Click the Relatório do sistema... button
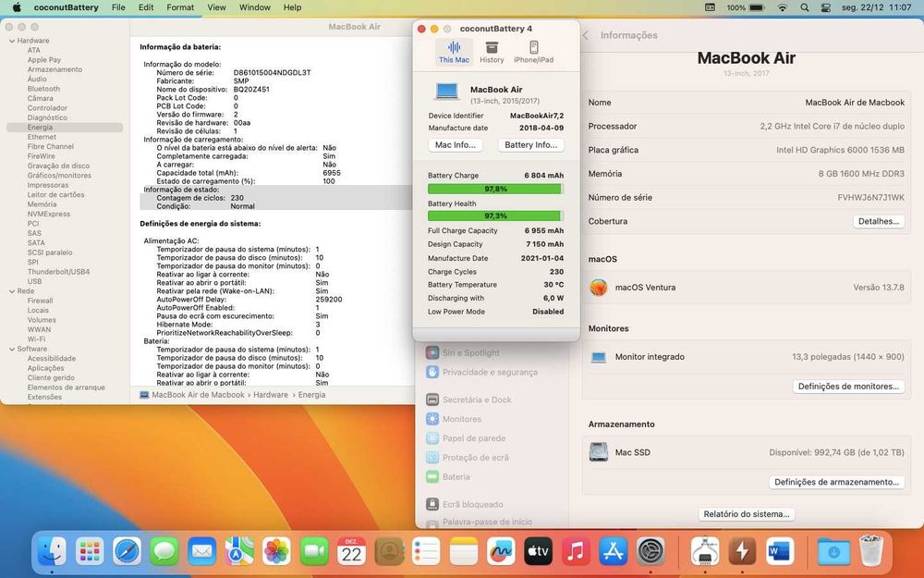924x578 pixels. coord(746,513)
